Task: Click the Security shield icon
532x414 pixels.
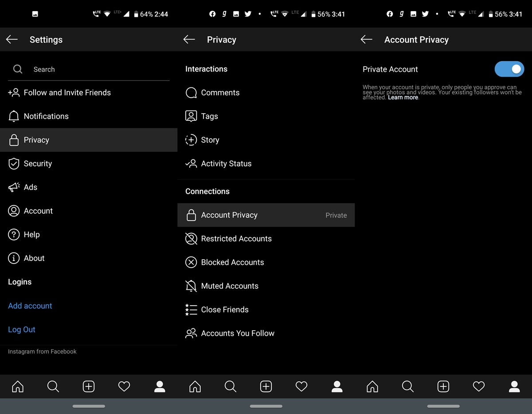Action: pos(14,163)
